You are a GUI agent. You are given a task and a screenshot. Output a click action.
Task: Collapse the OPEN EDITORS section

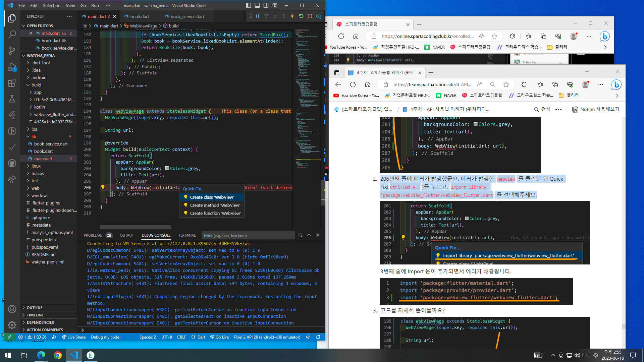49,26
